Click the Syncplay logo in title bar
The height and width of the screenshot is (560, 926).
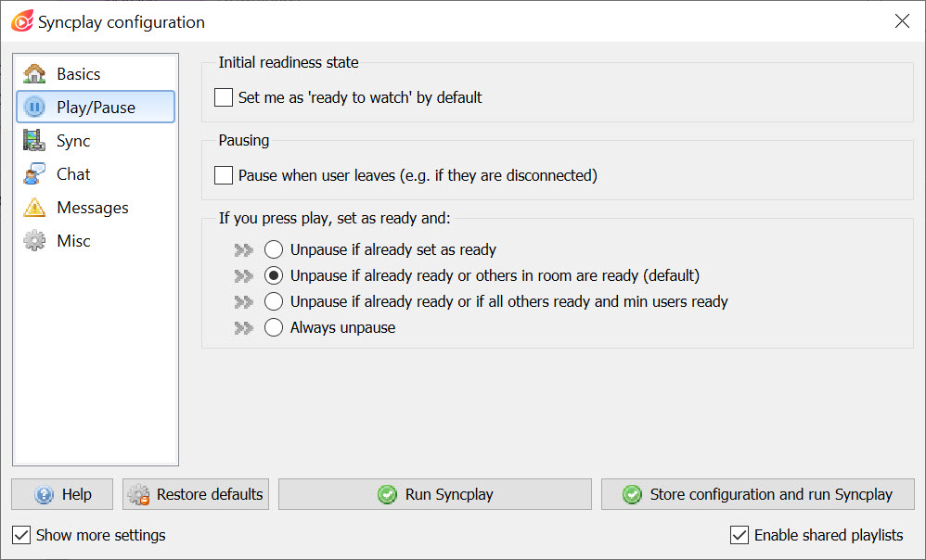click(x=22, y=21)
